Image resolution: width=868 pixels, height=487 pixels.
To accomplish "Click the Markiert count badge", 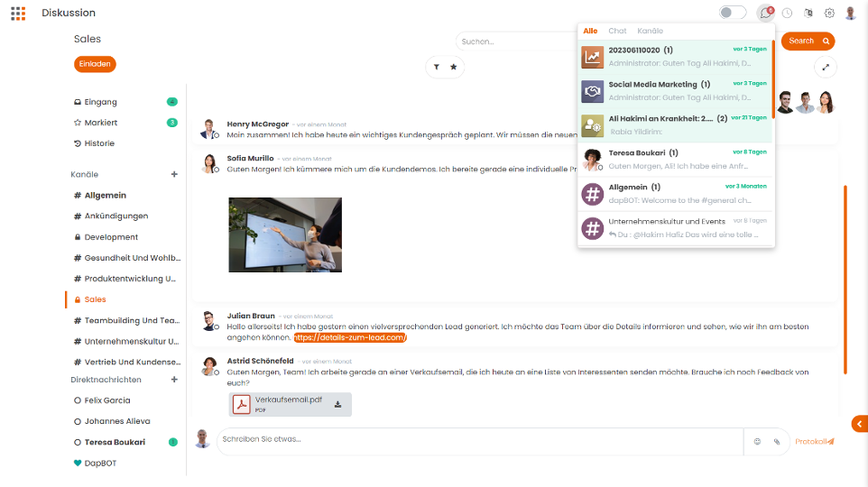I will coord(172,123).
